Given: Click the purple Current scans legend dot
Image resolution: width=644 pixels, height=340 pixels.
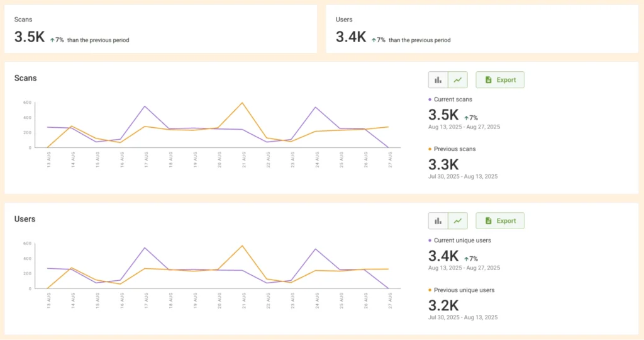Looking at the screenshot, I should point(430,99).
